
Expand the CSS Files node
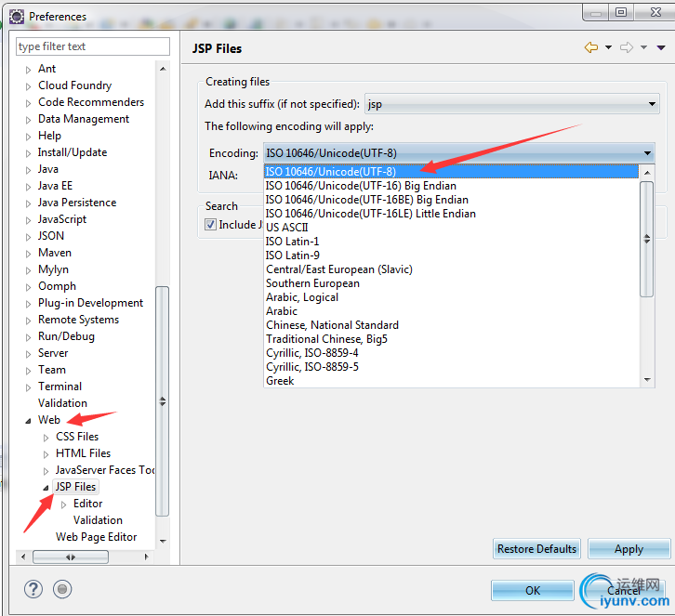coord(46,438)
